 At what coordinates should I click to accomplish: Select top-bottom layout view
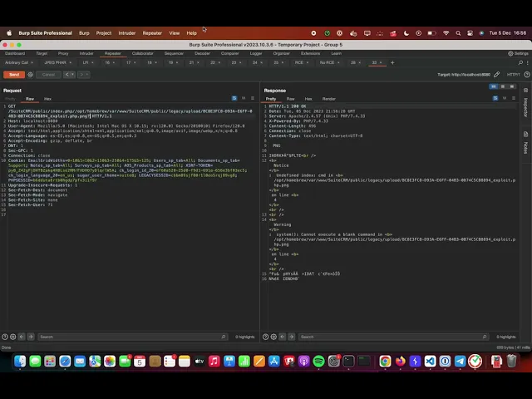(x=503, y=86)
